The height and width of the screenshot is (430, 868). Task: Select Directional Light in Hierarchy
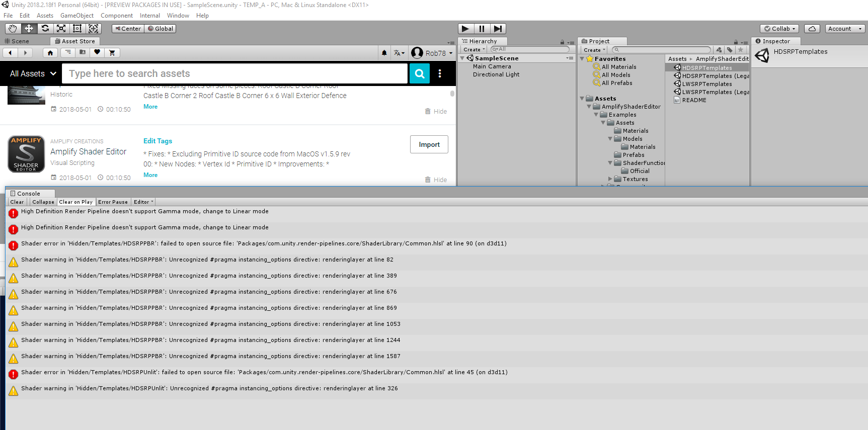coord(496,74)
